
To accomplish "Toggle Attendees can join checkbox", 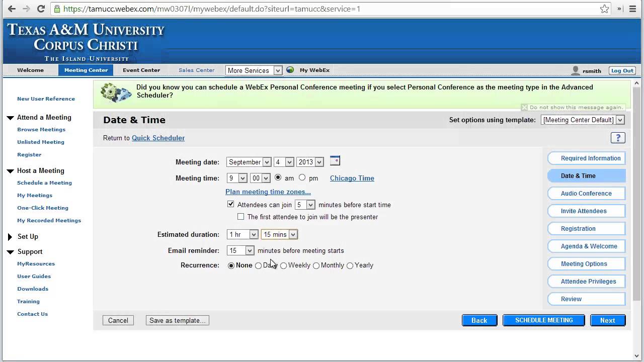I will click(x=230, y=204).
